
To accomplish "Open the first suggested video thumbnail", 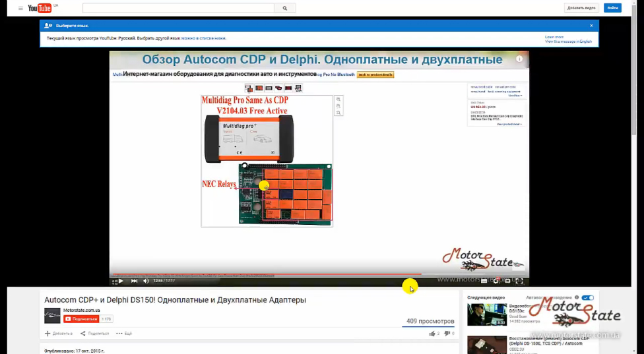I will (x=487, y=314).
